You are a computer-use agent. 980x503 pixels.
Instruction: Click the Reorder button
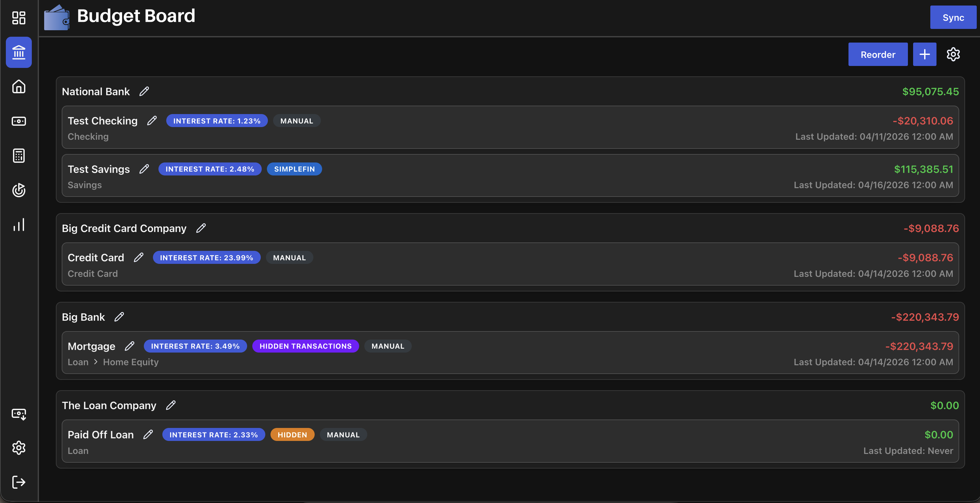(x=878, y=54)
